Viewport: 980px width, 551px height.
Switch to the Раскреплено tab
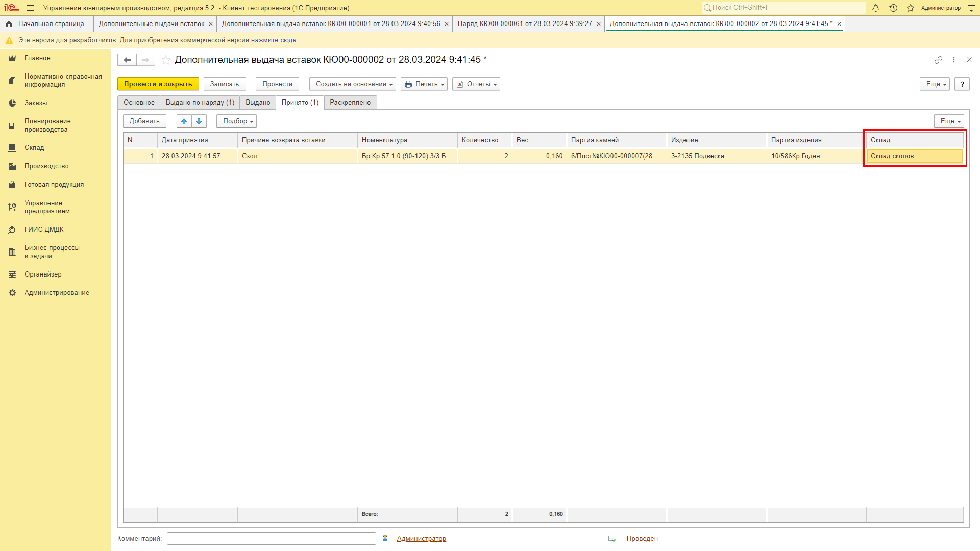[350, 103]
